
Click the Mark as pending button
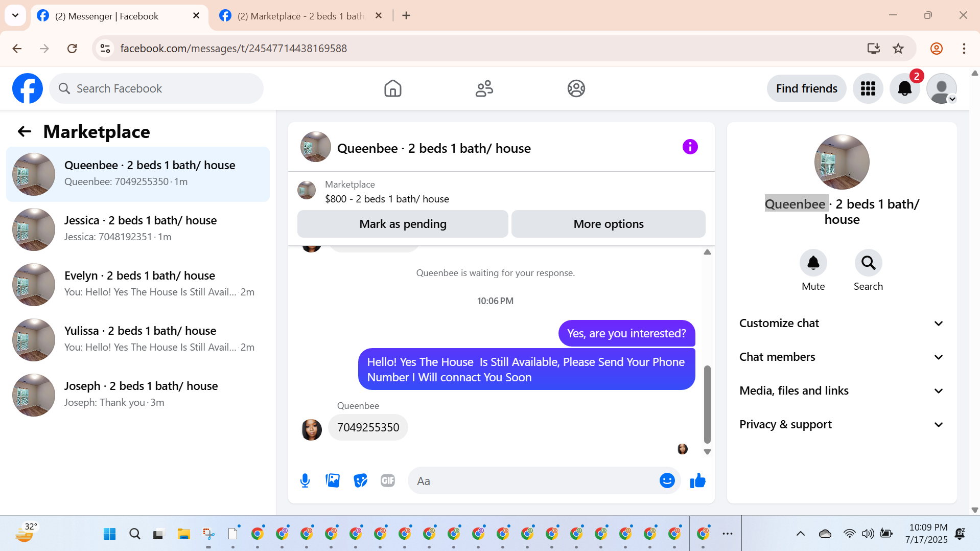pos(403,224)
